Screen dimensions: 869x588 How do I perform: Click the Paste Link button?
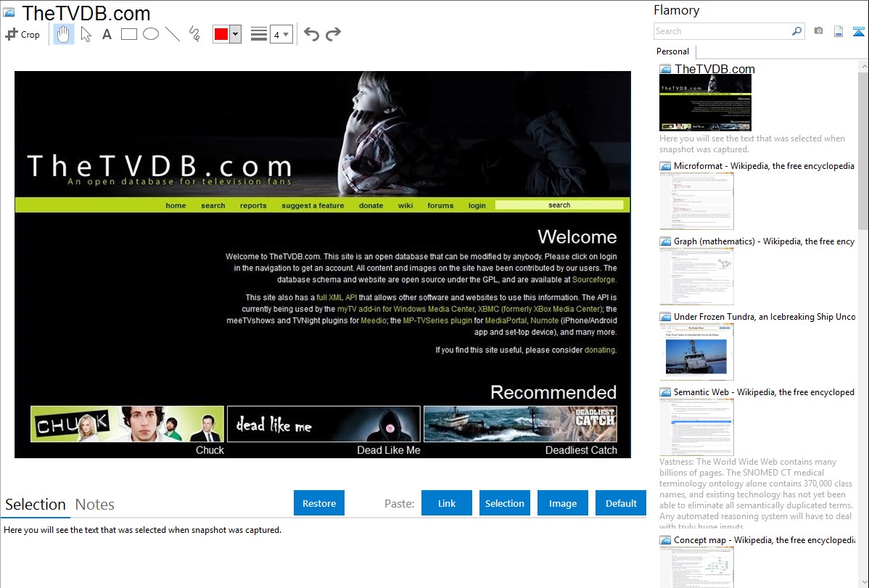(x=447, y=503)
